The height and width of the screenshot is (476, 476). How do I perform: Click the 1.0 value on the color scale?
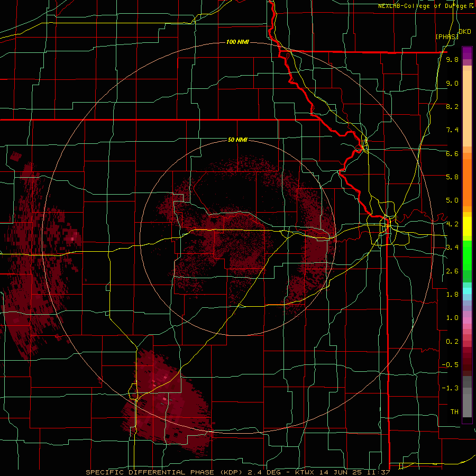[452, 318]
